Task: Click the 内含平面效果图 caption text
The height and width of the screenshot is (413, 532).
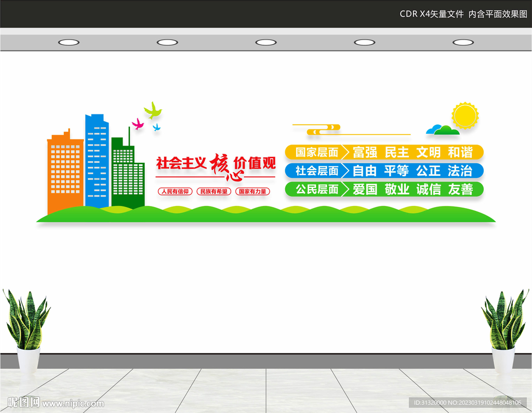Action: pyautogui.click(x=498, y=14)
